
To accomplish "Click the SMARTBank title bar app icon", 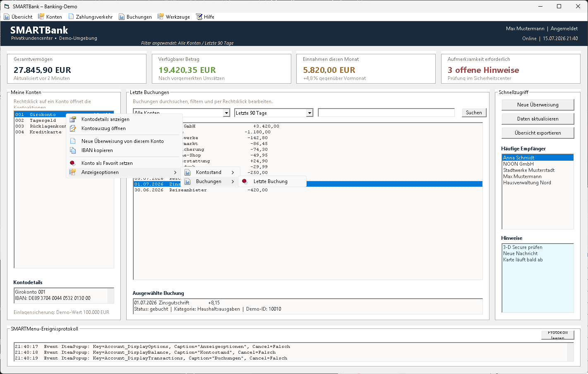I will click(7, 6).
